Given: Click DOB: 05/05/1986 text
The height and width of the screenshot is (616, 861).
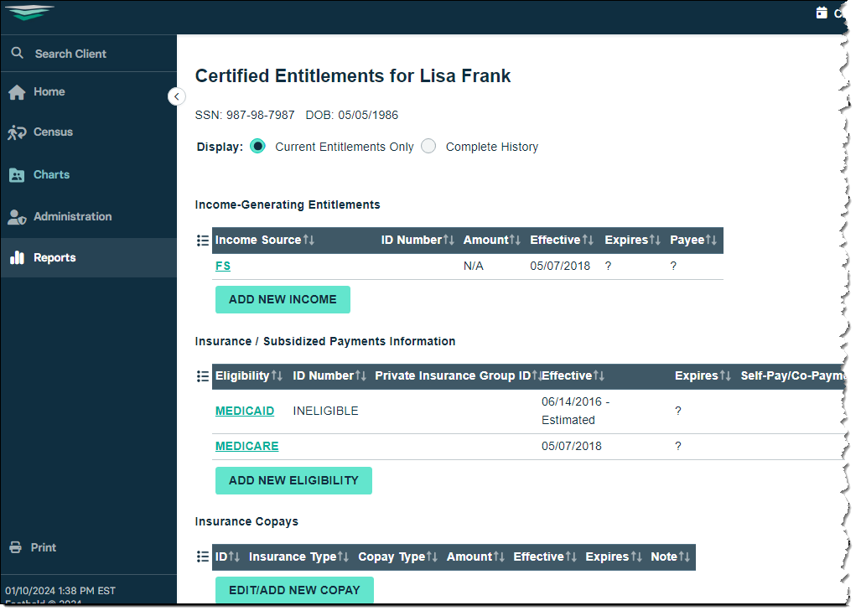Looking at the screenshot, I should [352, 116].
